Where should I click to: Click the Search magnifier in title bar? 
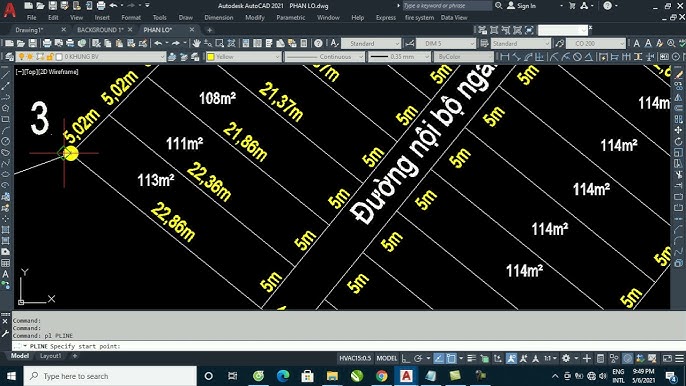click(498, 6)
